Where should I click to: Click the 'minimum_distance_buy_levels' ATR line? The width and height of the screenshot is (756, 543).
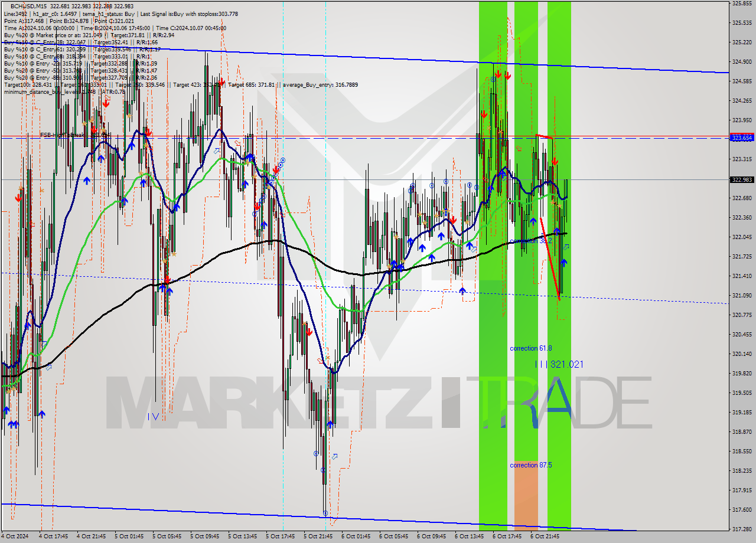pyautogui.click(x=65, y=91)
